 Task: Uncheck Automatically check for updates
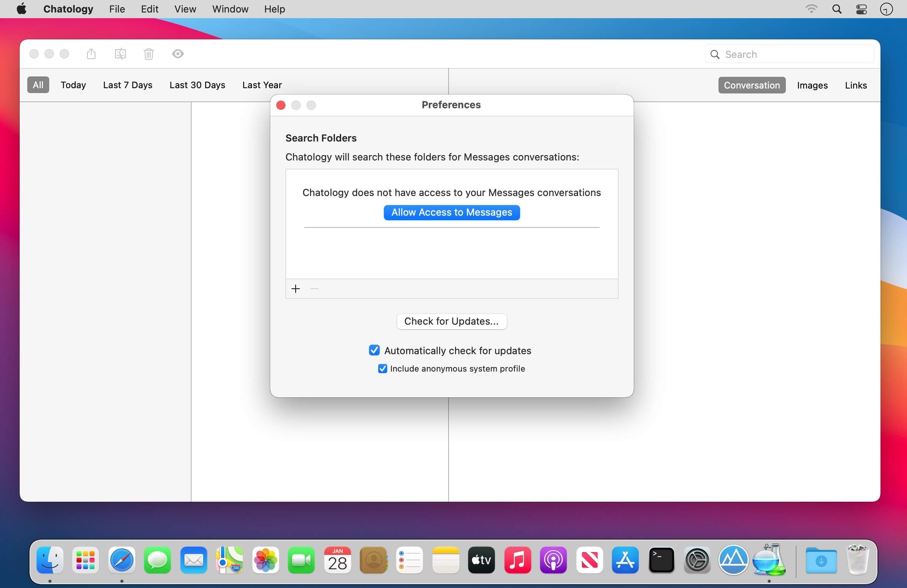[x=374, y=350]
